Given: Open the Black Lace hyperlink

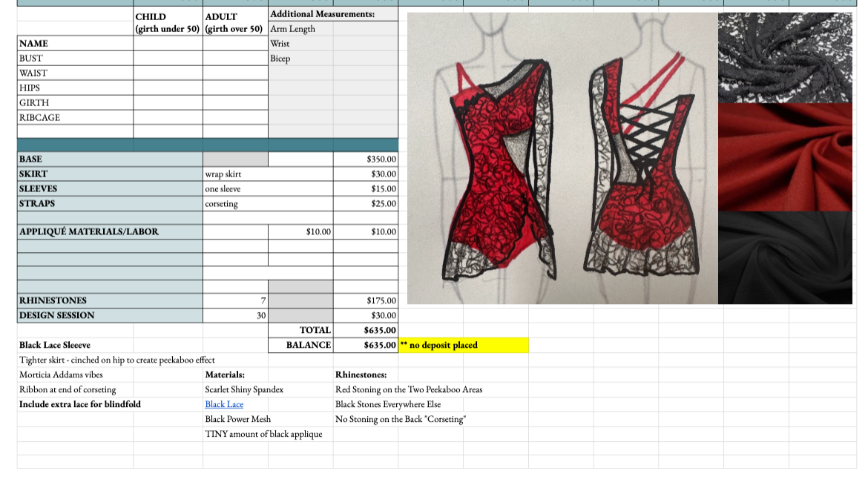Looking at the screenshot, I should pyautogui.click(x=223, y=404).
